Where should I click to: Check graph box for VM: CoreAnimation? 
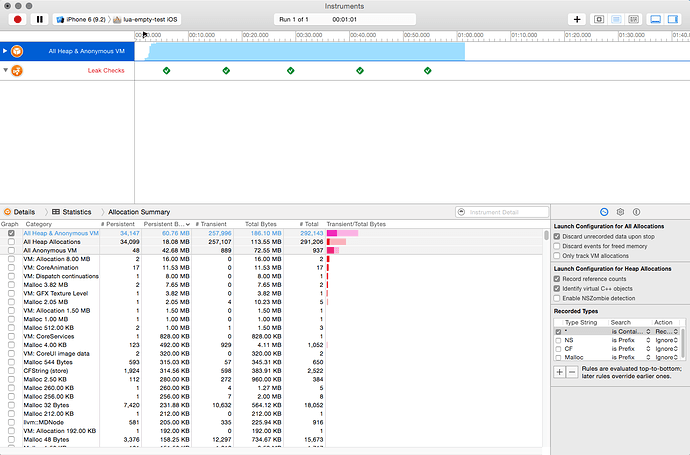[11, 268]
